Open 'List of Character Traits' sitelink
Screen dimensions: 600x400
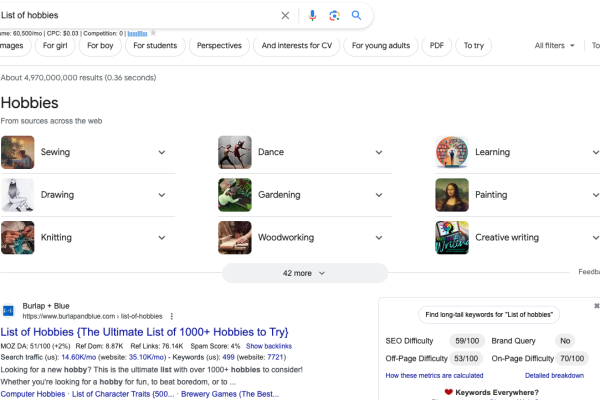[x=123, y=394]
